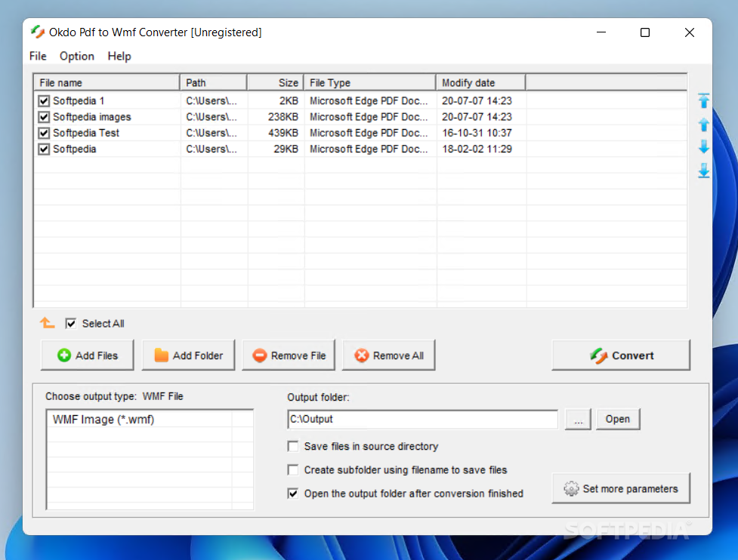Sort by the File name column header
Viewport: 738px width, 560px height.
(107, 83)
